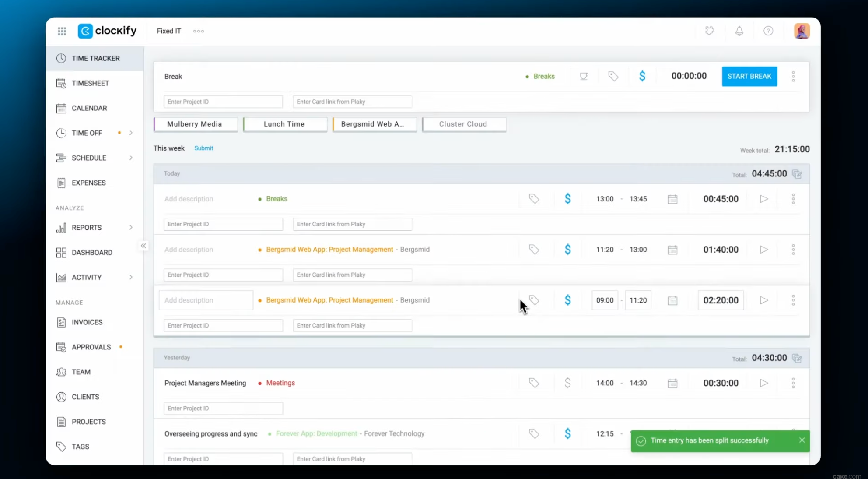Open the apps grid launcher icon
The width and height of the screenshot is (868, 479).
click(x=62, y=31)
